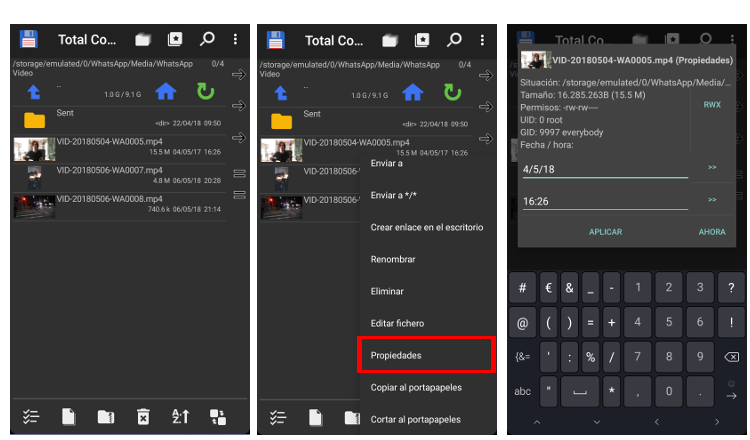Tap the ':' key on the keyboard
The image size is (750, 440).
569,357
